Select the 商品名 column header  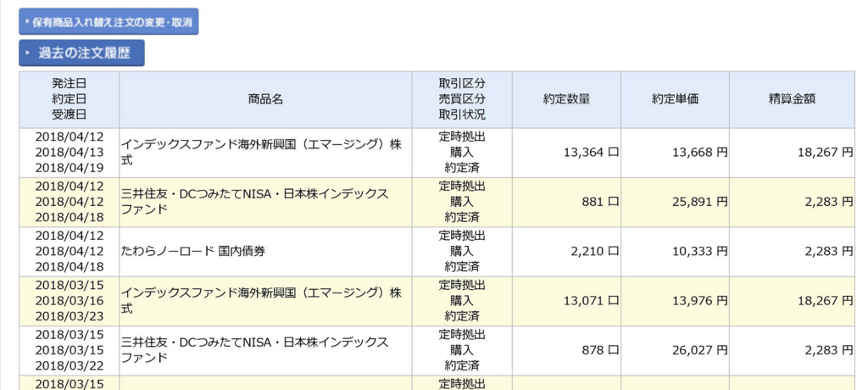(x=265, y=100)
